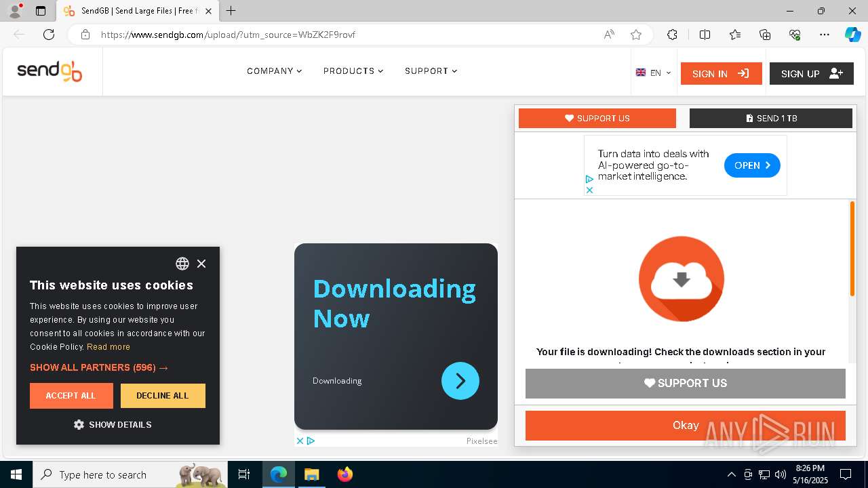Click the Okay button
This screenshot has width=868, height=488.
click(685, 426)
